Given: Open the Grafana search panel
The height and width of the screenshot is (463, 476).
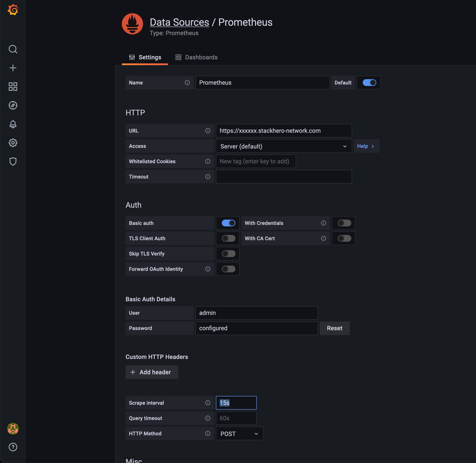Looking at the screenshot, I should pyautogui.click(x=13, y=49).
